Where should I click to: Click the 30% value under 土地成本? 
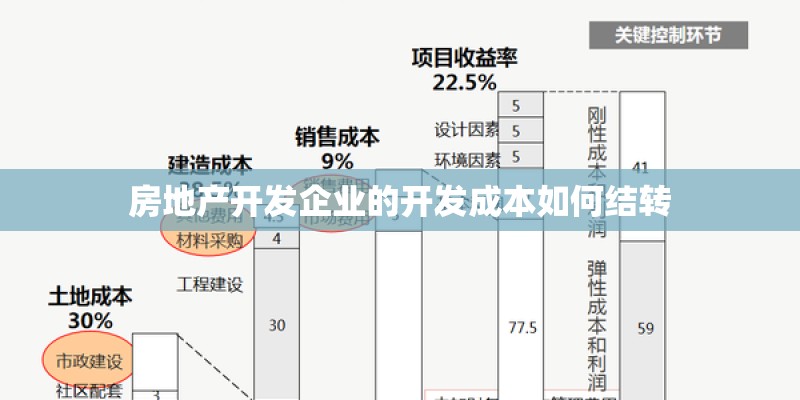90,321
